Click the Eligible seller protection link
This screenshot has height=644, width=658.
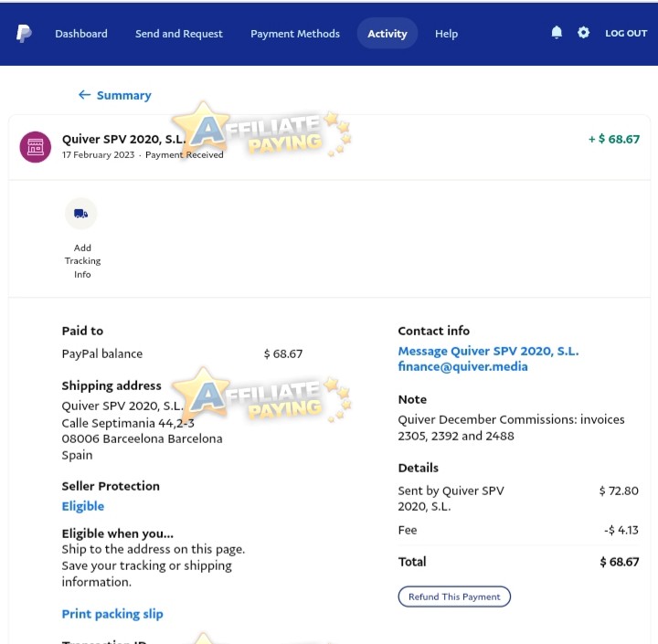[x=82, y=506]
